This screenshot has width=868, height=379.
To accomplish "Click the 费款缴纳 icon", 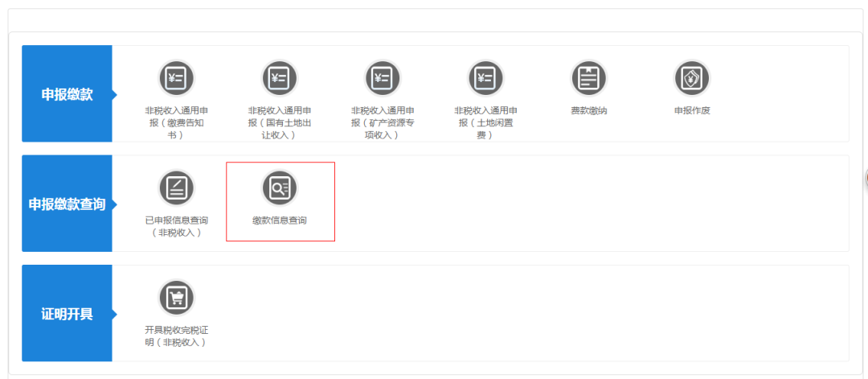I will (x=589, y=78).
